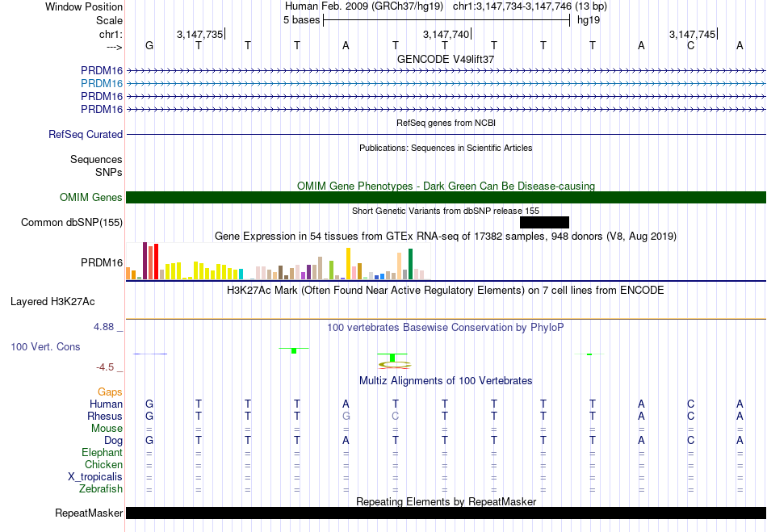Image resolution: width=767 pixels, height=532 pixels.
Task: Click the Common dbSNP(155) track label
Action: click(x=72, y=223)
